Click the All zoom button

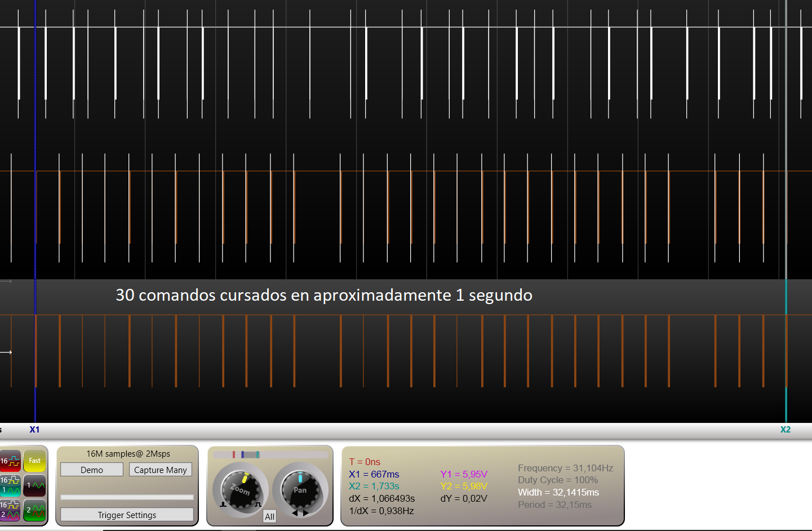270,516
